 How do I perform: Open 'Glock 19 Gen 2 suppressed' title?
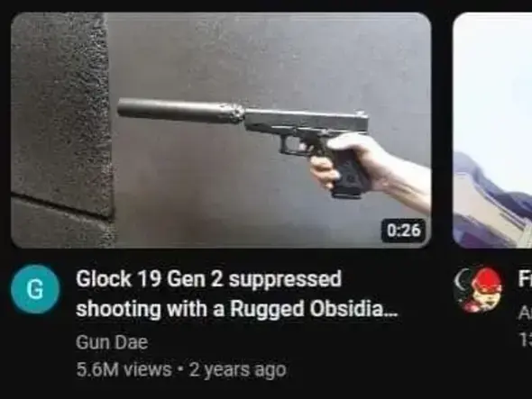[x=208, y=279]
